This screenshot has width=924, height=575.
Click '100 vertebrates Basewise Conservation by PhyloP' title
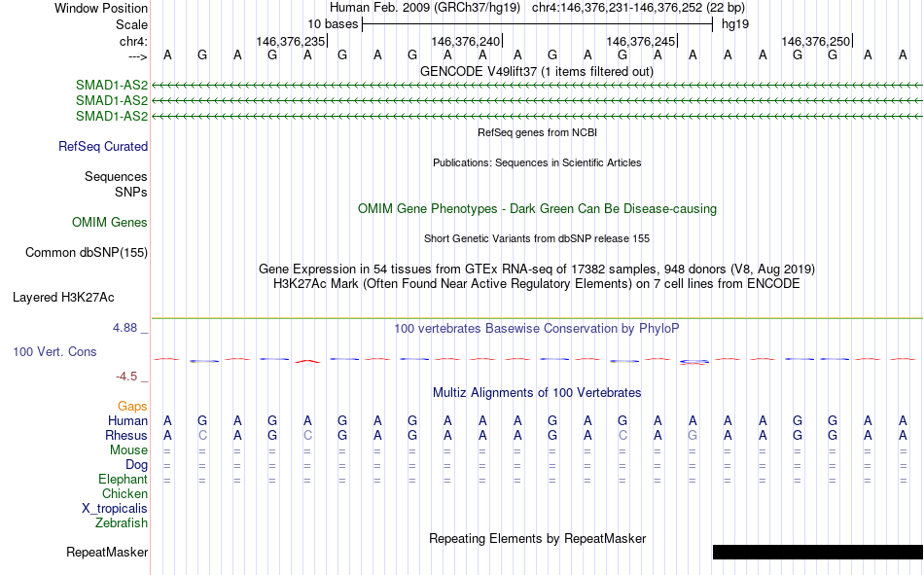pyautogui.click(x=537, y=329)
